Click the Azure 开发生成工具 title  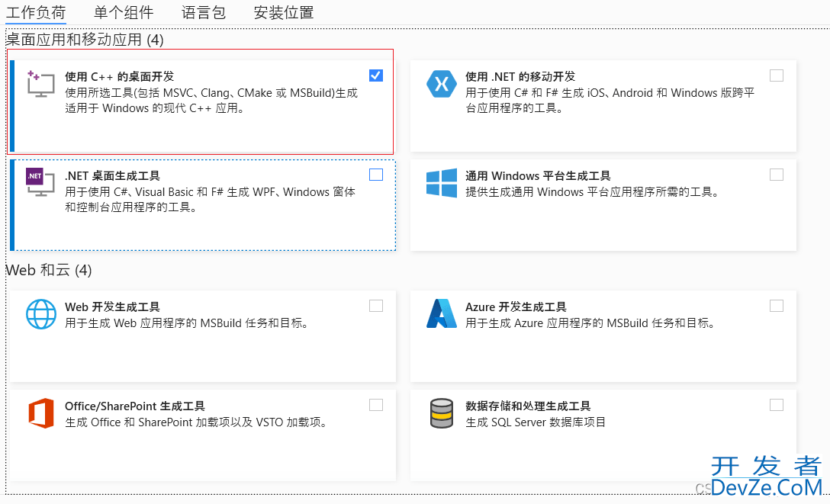coord(516,307)
